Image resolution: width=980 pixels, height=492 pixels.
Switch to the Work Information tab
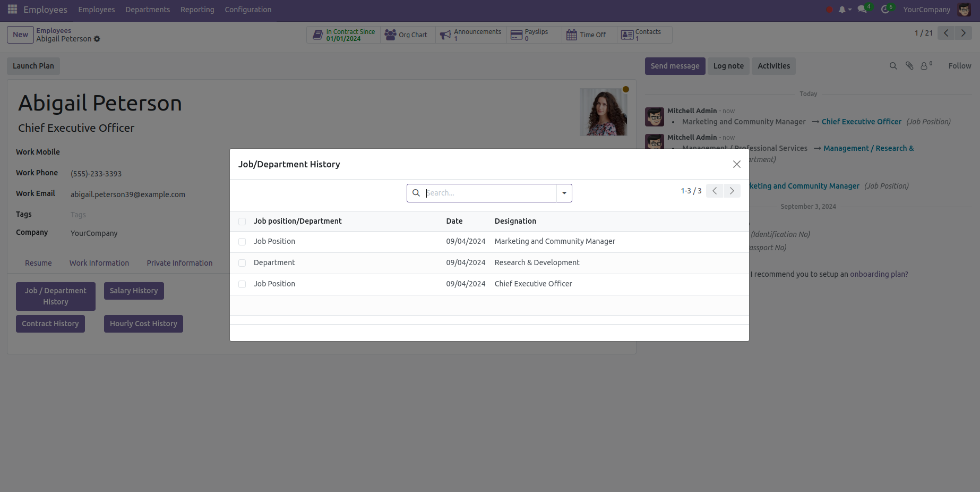click(x=99, y=263)
